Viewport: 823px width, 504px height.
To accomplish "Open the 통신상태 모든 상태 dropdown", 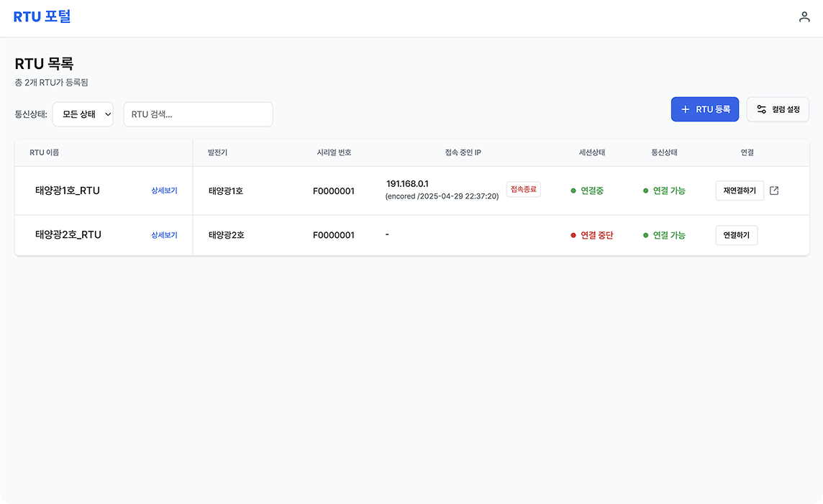I will [x=83, y=114].
